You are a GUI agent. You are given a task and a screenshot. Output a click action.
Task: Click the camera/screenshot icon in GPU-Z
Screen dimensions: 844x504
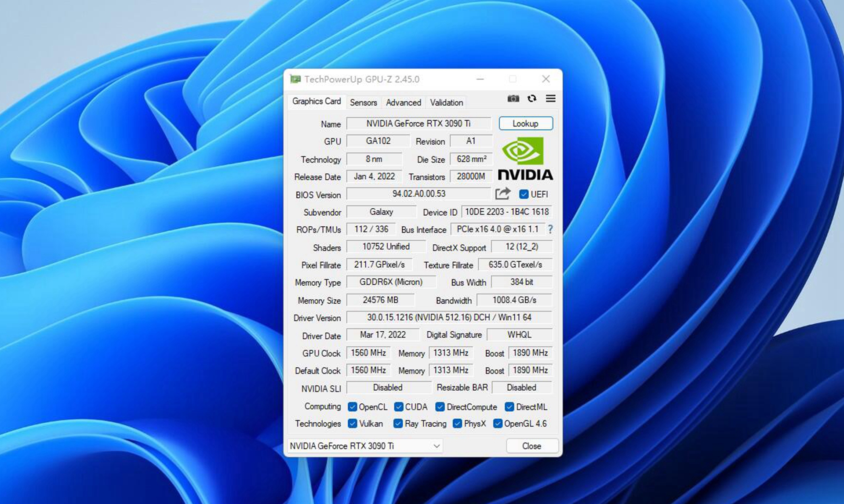[x=513, y=98]
